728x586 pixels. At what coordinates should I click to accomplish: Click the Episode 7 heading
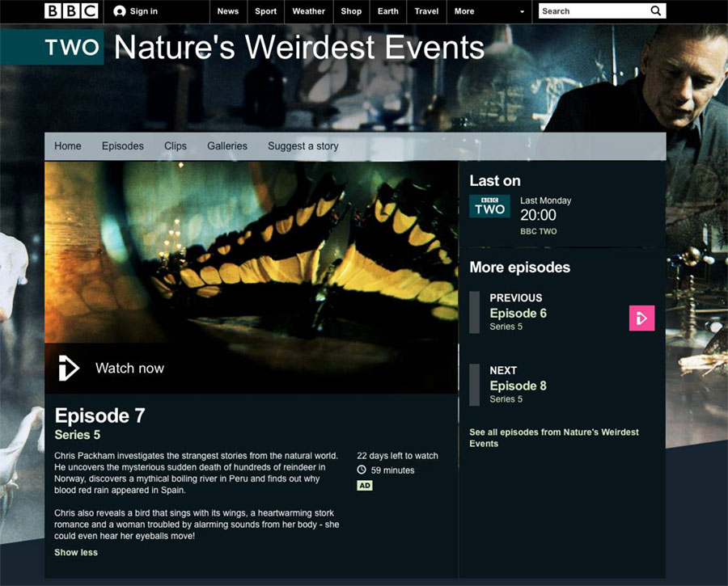point(99,415)
